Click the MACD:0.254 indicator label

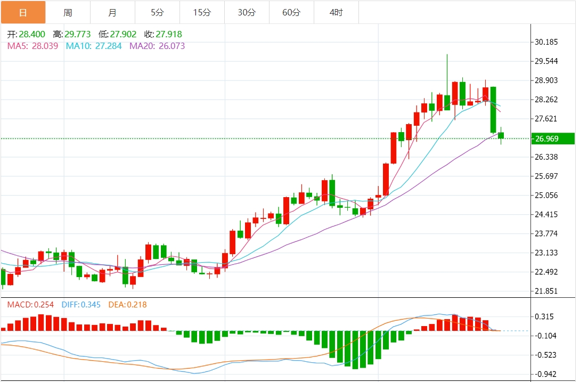pyautogui.click(x=30, y=305)
